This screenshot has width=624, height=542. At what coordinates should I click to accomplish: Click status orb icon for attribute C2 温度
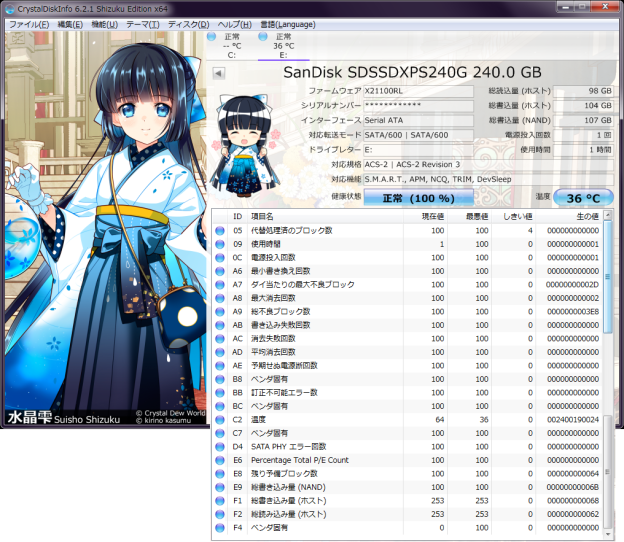click(220, 420)
